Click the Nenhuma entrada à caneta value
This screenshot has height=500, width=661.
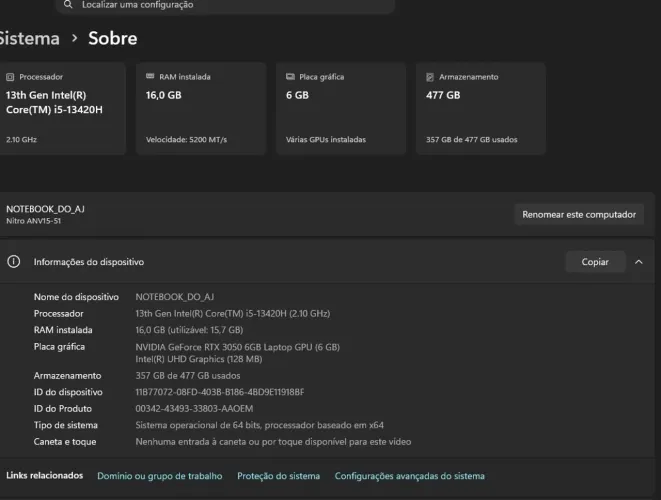tap(273, 442)
